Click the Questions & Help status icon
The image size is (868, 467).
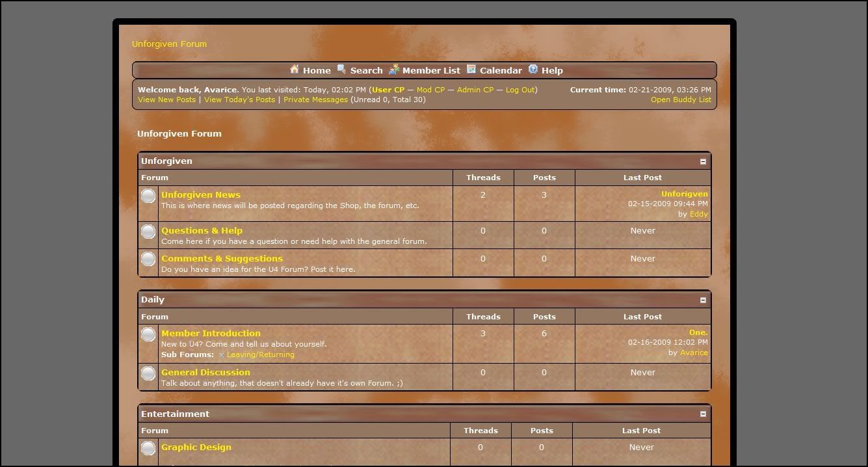click(148, 232)
